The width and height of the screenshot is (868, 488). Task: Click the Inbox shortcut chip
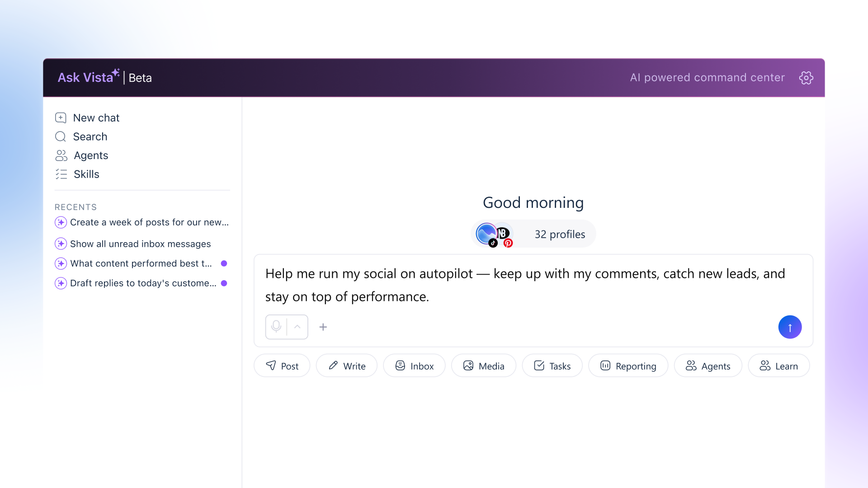click(415, 366)
